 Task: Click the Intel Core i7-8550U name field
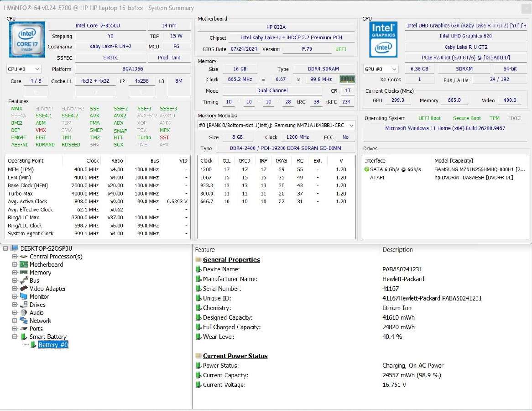tap(97, 26)
